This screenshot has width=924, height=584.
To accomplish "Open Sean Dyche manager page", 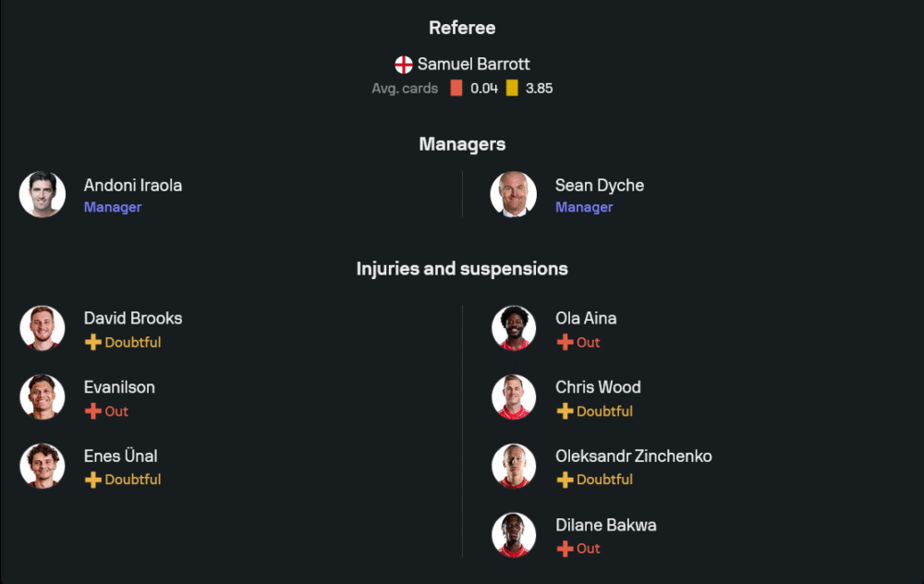I will [599, 186].
